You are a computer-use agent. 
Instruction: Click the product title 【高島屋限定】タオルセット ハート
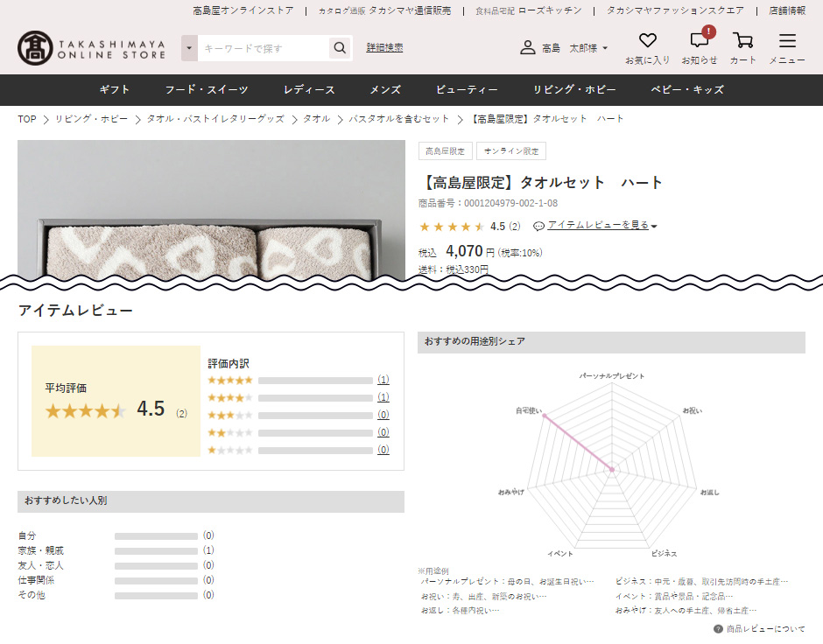tap(540, 183)
